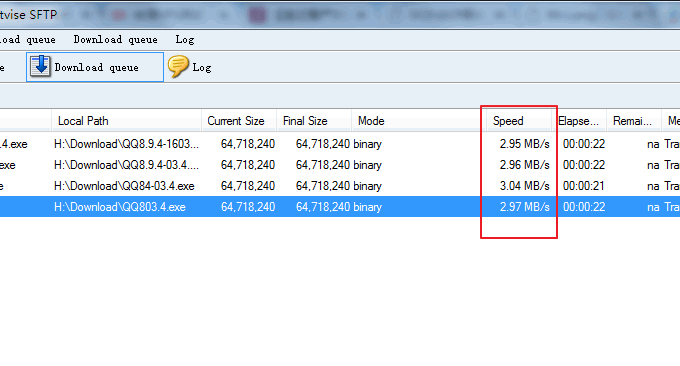
Task: Open the Log menu item
Action: pyautogui.click(x=185, y=40)
